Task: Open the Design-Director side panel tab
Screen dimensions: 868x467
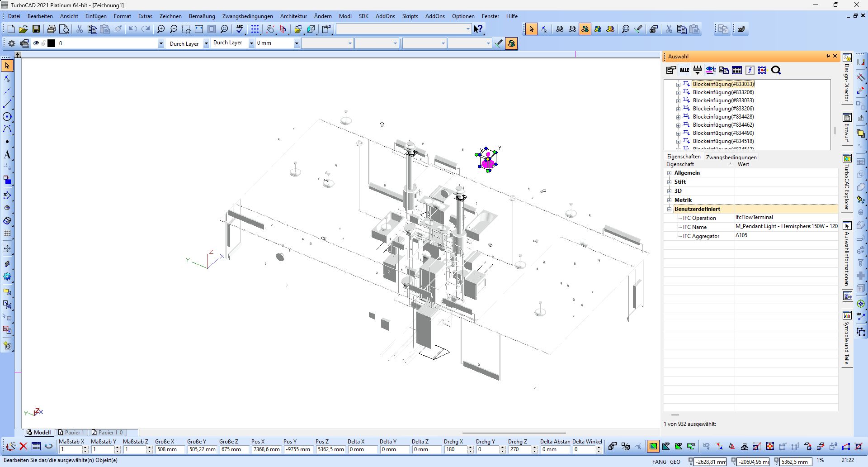Action: [847, 78]
